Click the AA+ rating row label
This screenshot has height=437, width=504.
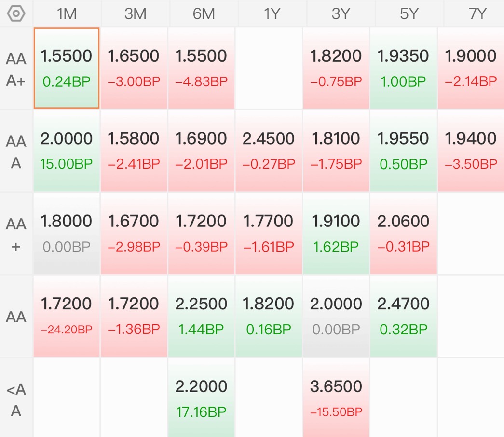tap(16, 234)
